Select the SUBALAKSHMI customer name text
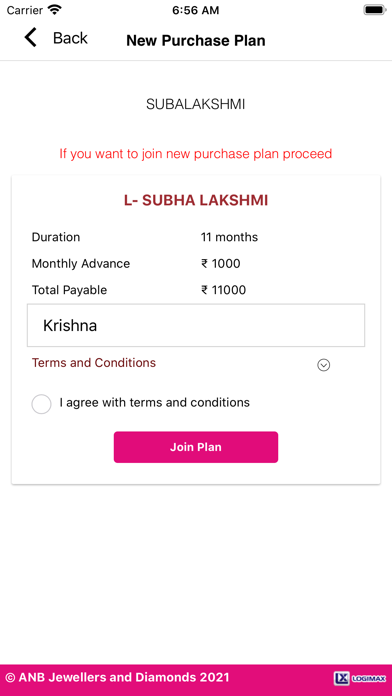This screenshot has height=696, width=392. 196,105
